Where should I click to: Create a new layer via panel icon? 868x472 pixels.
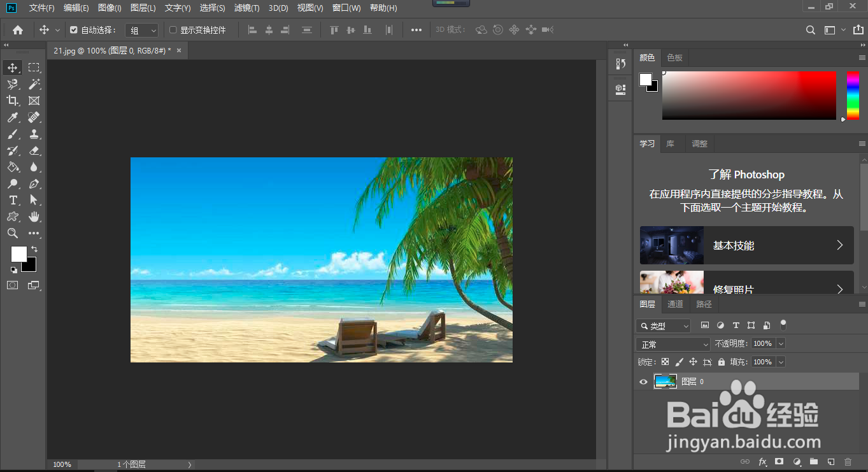[x=830, y=462]
